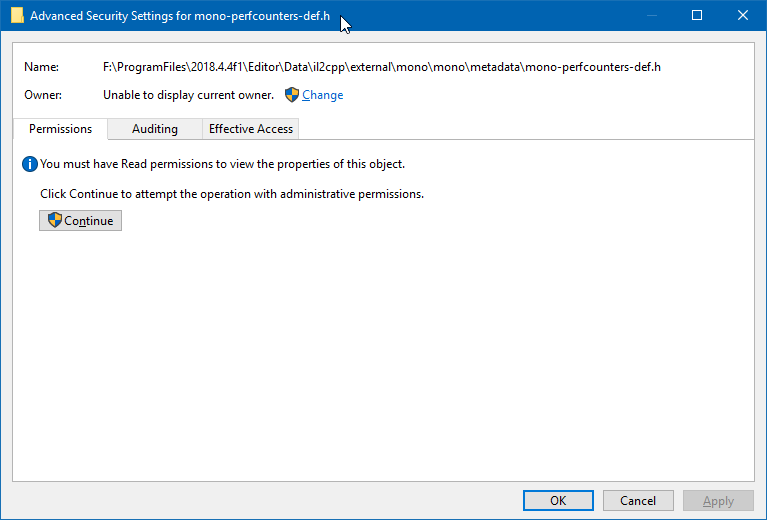
Task: Confirm the dialog with OK
Action: [558, 501]
